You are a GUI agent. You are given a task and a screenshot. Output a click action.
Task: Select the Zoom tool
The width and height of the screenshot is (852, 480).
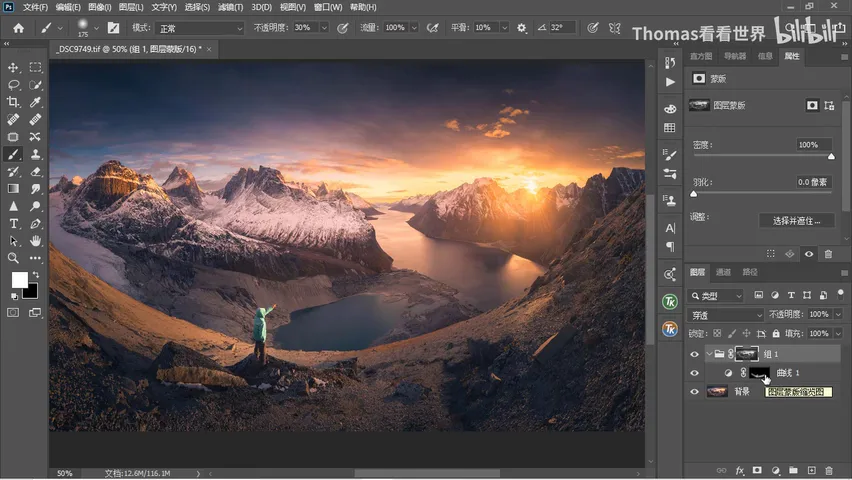pyautogui.click(x=13, y=258)
